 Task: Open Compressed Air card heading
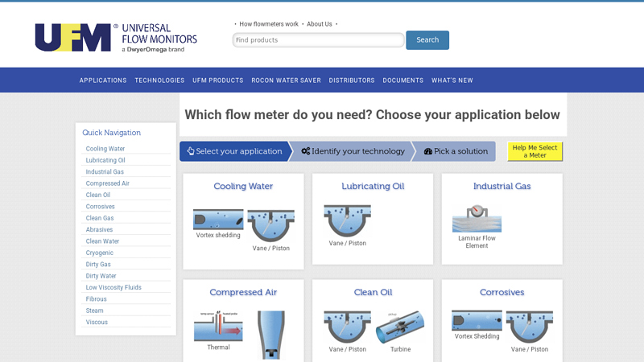(x=243, y=292)
